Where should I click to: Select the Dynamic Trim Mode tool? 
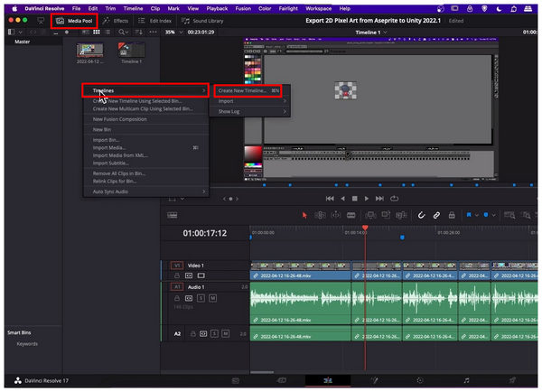[x=336, y=215]
